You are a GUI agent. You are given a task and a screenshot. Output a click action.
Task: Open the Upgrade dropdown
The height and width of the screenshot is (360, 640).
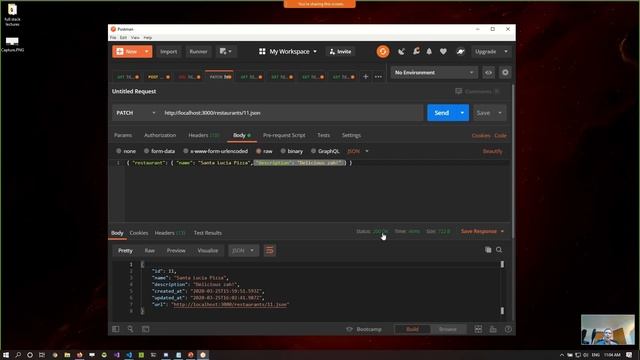pyautogui.click(x=491, y=51)
